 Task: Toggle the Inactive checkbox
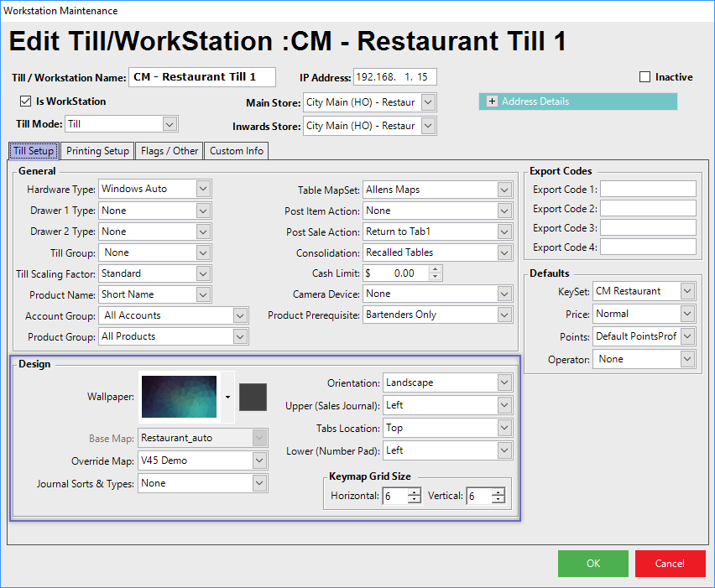click(x=645, y=77)
